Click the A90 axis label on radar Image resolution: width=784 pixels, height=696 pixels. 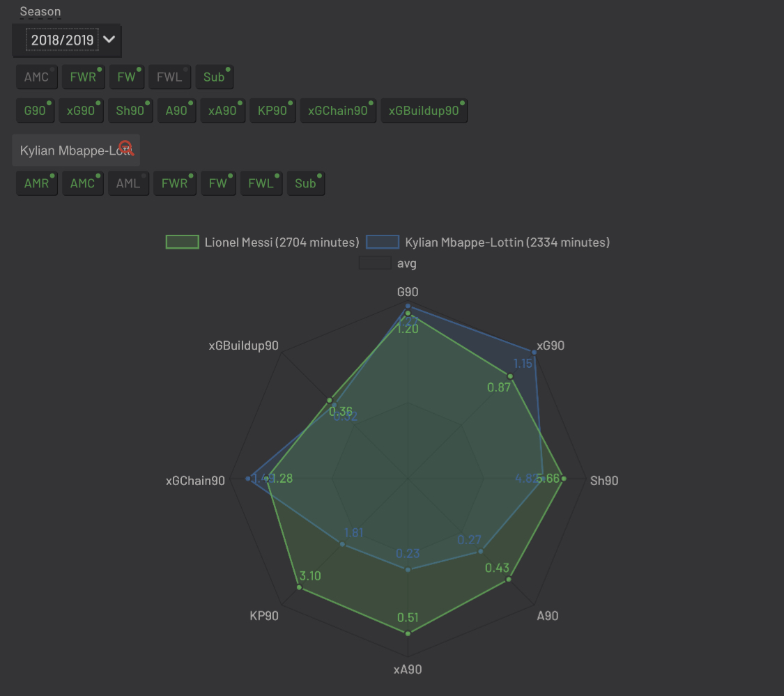tap(548, 615)
